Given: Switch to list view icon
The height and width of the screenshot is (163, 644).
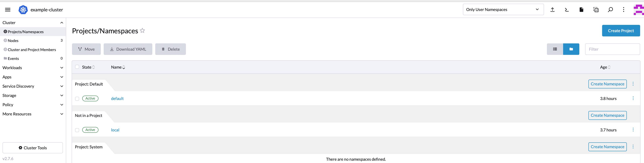Looking at the screenshot, I should 555,49.
